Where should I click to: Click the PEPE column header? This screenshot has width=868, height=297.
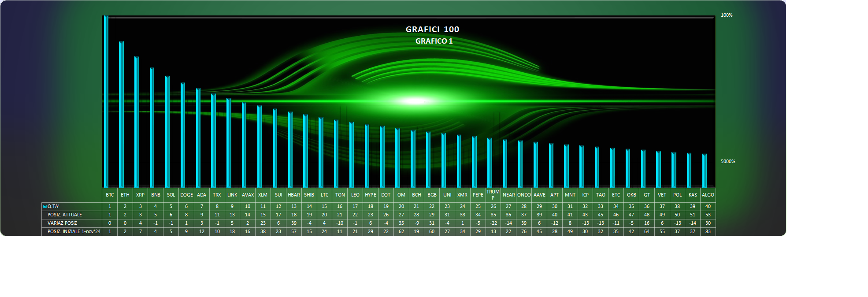478,195
